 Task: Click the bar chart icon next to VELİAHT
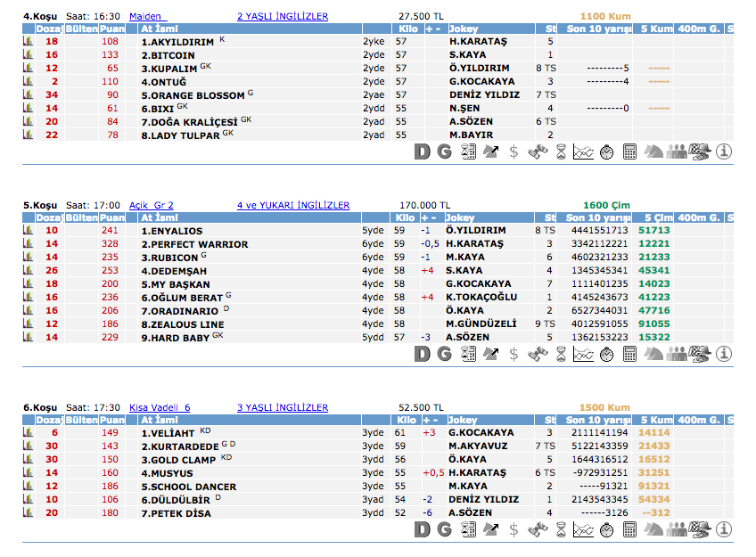(x=28, y=433)
